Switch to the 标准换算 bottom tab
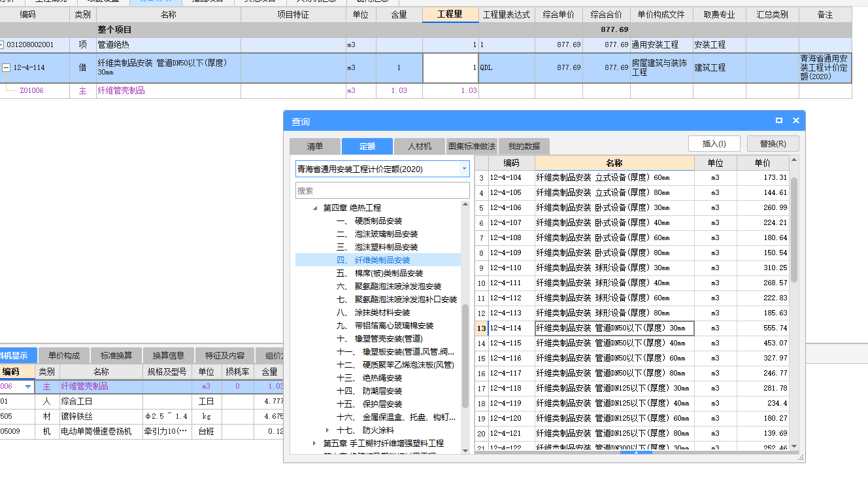 tap(116, 356)
